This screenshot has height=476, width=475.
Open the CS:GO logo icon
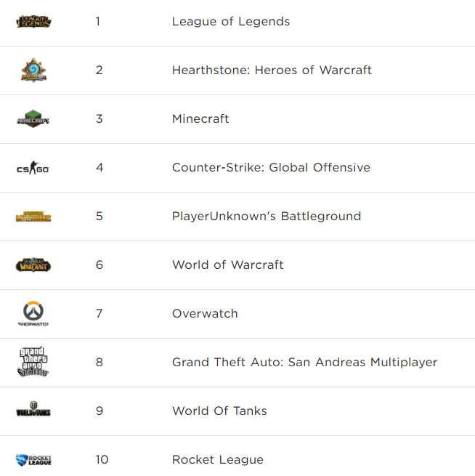coord(33,168)
